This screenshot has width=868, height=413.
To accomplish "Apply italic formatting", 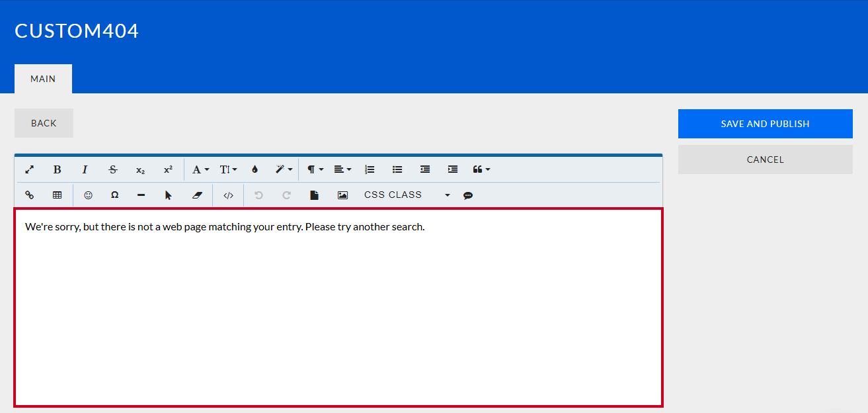I will tap(85, 169).
